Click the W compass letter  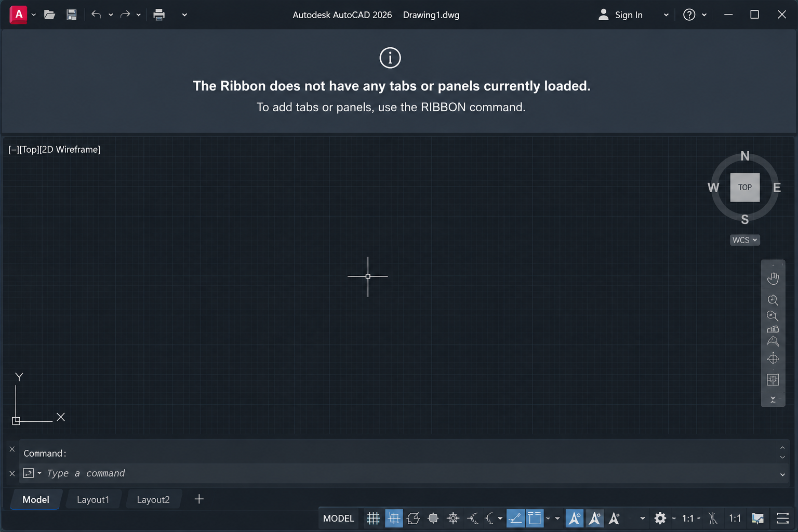coord(713,188)
